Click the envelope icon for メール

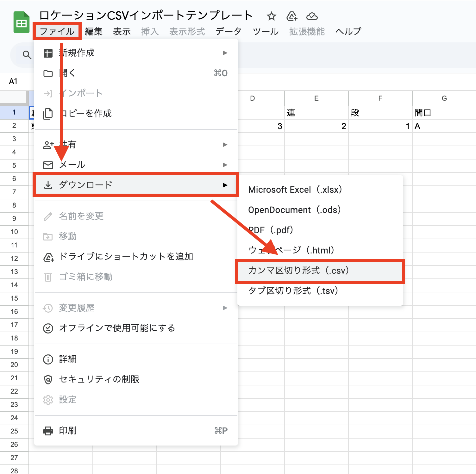(x=48, y=165)
